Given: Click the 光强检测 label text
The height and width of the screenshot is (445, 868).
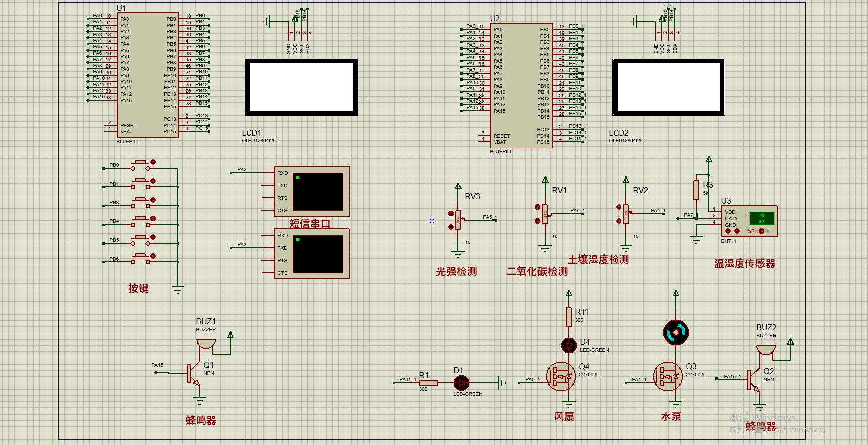Looking at the screenshot, I should tap(456, 271).
